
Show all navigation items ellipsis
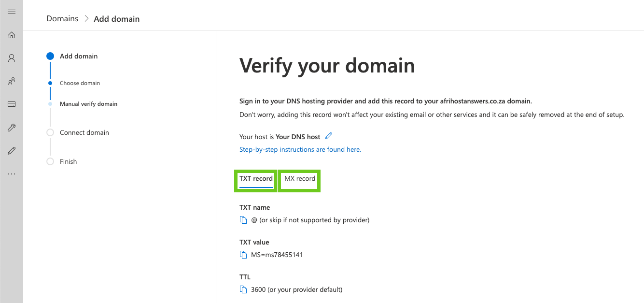12,174
